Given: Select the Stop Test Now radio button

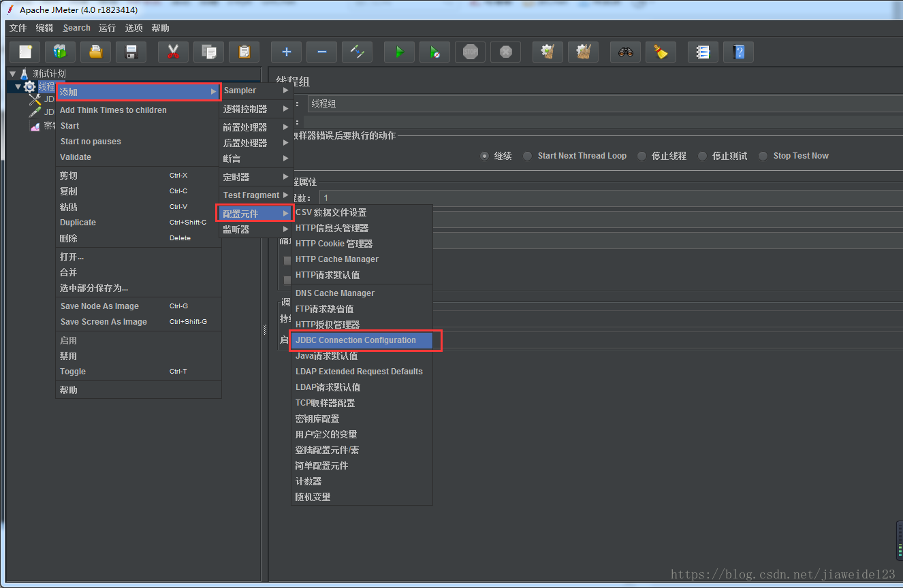Looking at the screenshot, I should 763,156.
